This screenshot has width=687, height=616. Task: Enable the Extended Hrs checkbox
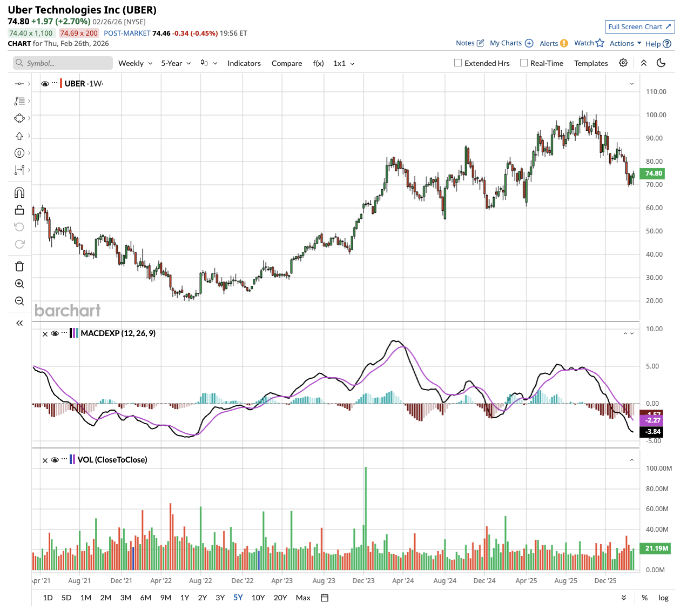click(x=458, y=63)
